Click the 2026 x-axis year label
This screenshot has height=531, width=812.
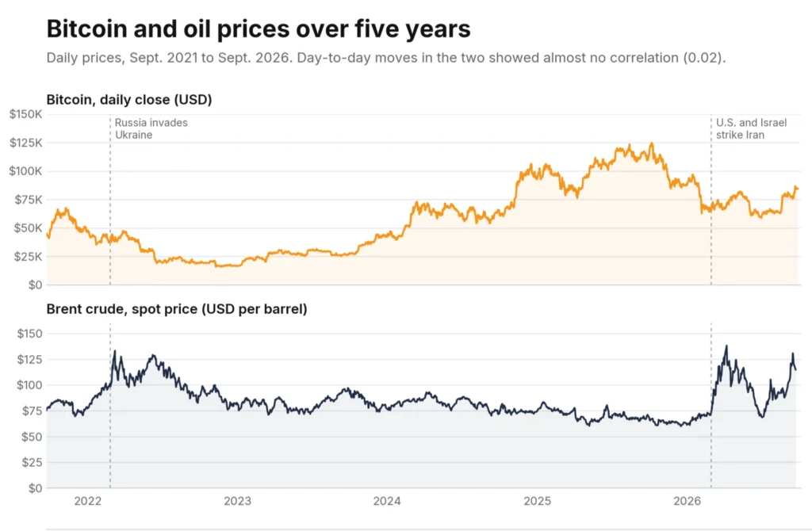(687, 501)
